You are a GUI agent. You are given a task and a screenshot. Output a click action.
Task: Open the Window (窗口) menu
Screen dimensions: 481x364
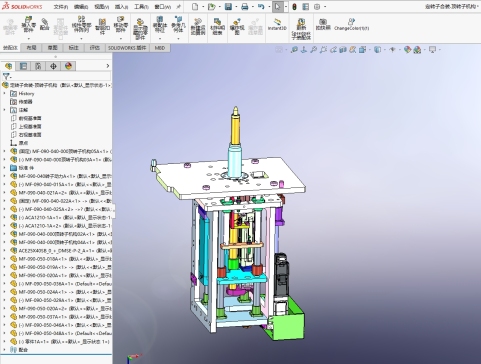[163, 7]
